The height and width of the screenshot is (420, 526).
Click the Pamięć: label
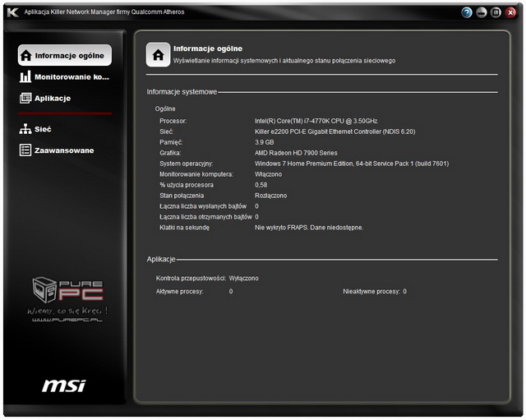[171, 142]
